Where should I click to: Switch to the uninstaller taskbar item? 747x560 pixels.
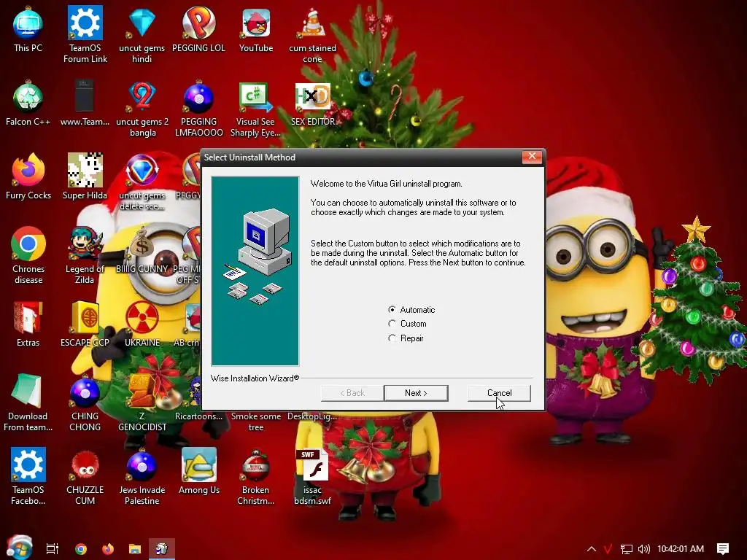(x=162, y=549)
